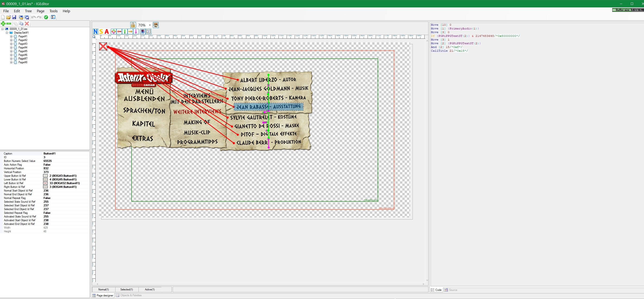Click the Auto Action Flag value False
644x299 pixels.
click(47, 165)
